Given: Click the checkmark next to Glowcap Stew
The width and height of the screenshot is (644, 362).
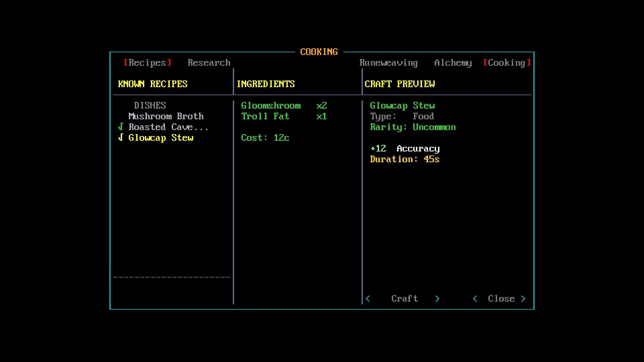Looking at the screenshot, I should point(121,137).
